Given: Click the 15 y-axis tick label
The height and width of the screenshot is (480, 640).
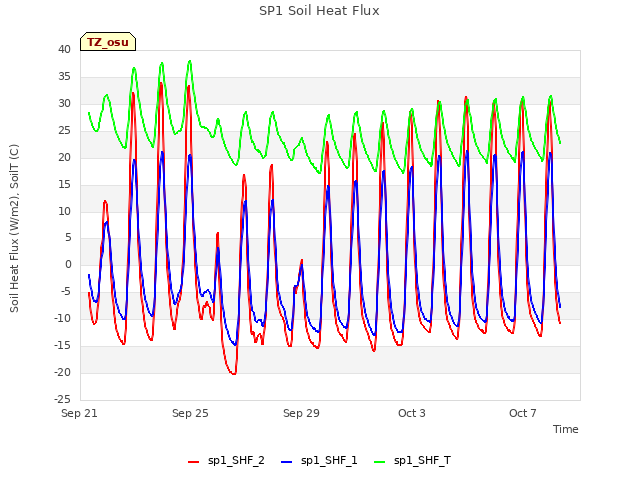Looking at the screenshot, I should 64,184.
